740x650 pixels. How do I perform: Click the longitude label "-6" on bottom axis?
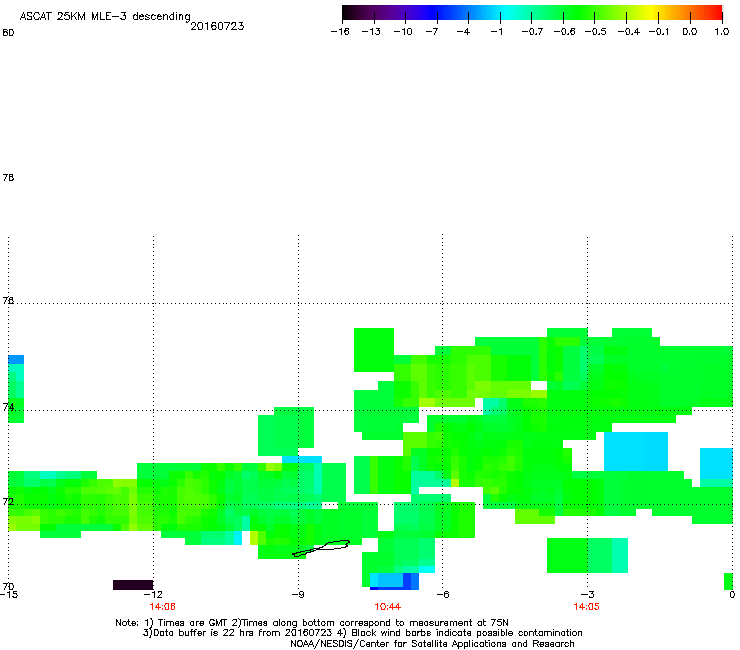[442, 595]
